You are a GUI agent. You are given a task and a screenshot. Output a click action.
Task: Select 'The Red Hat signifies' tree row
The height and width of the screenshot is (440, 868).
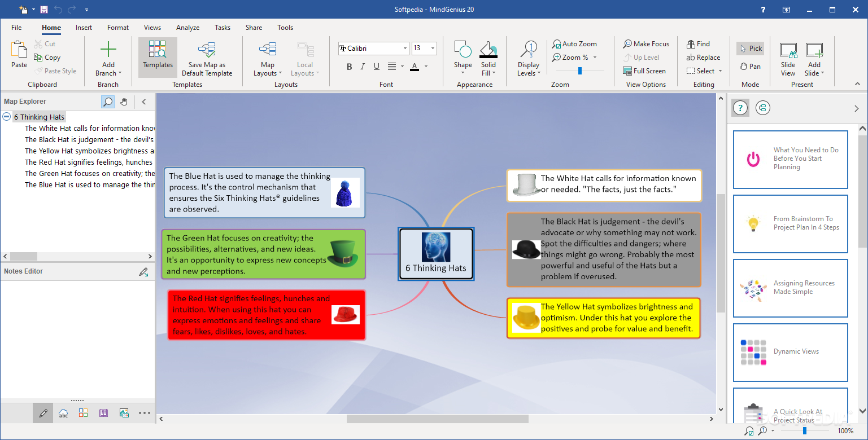[89, 162]
